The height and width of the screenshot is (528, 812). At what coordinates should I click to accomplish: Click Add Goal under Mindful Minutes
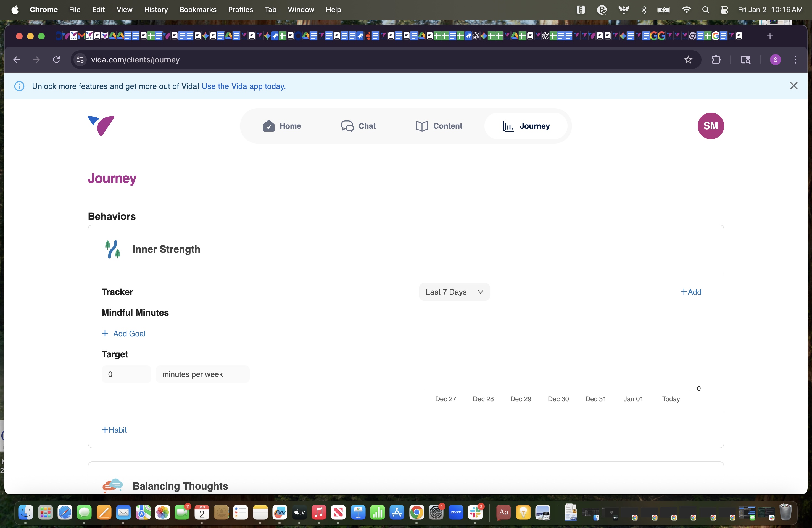pos(124,334)
